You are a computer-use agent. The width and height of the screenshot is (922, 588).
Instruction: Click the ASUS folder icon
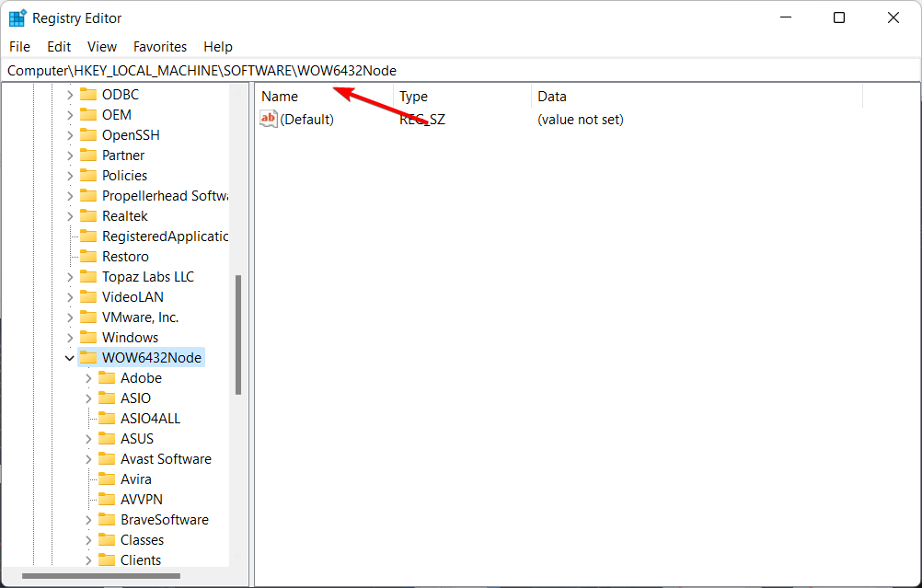pos(107,439)
